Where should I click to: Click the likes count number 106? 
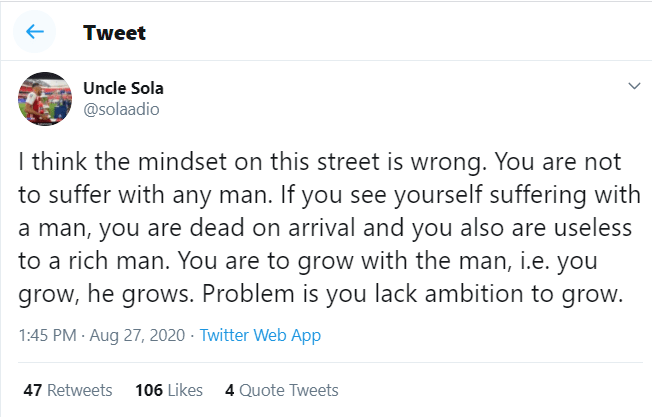pos(149,390)
